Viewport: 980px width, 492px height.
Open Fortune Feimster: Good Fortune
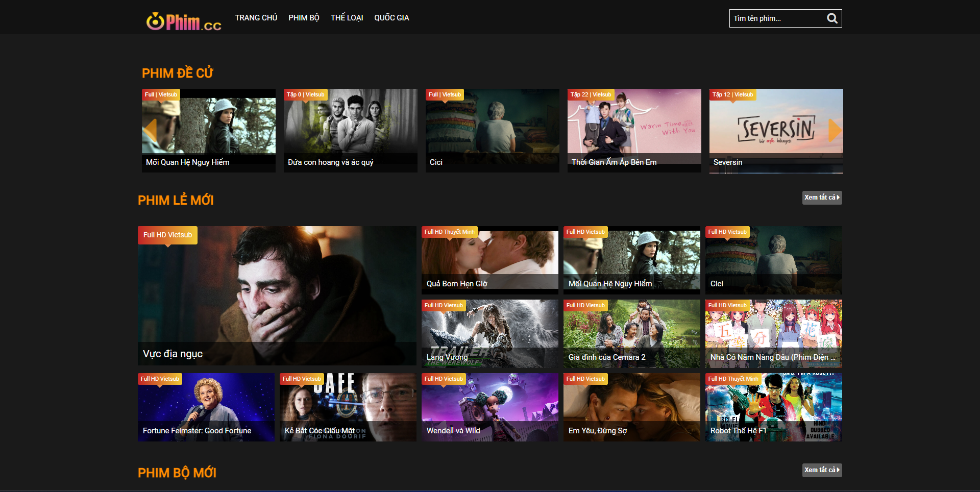pyautogui.click(x=206, y=406)
